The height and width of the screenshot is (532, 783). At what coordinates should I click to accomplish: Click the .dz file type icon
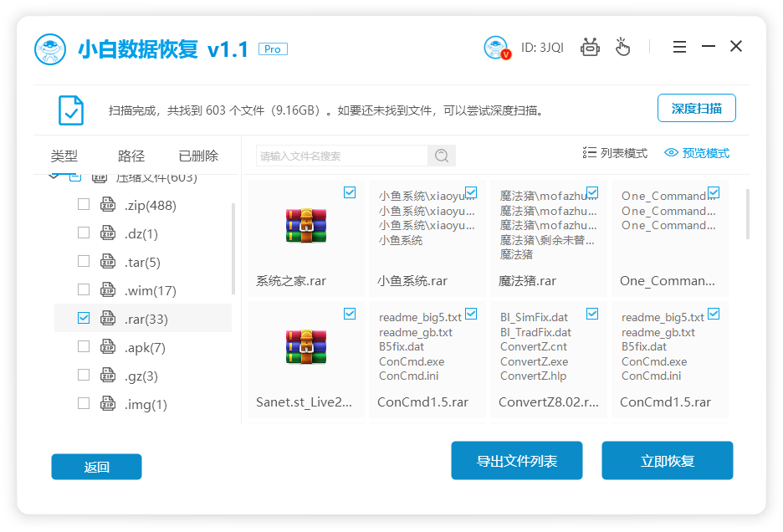tap(108, 233)
